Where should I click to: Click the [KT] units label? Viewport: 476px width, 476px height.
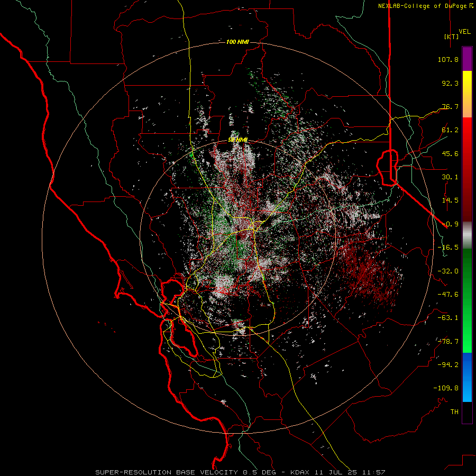tap(452, 36)
